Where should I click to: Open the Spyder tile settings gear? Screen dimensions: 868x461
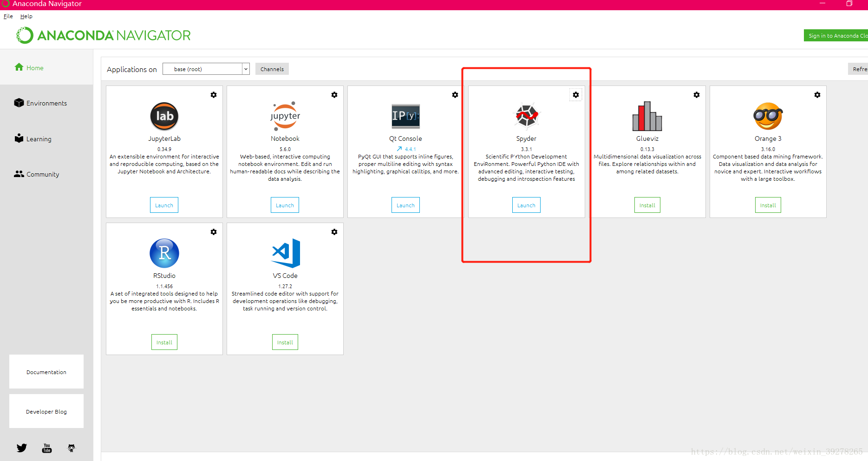tap(576, 95)
